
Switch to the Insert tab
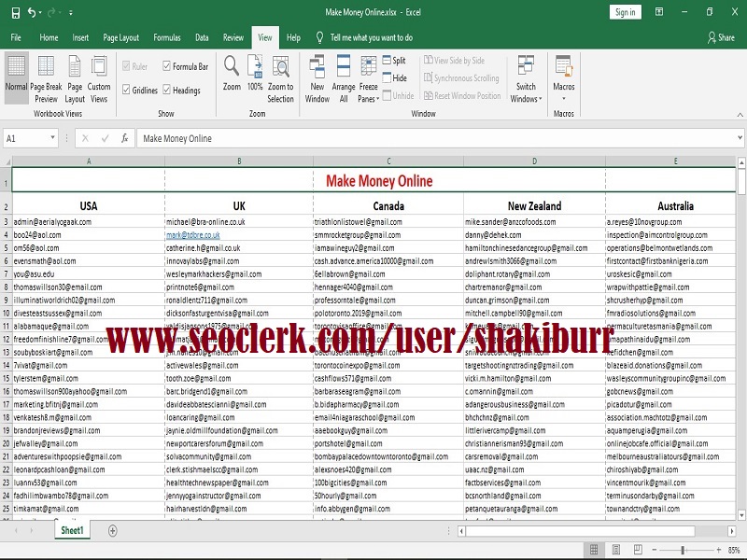[80, 37]
